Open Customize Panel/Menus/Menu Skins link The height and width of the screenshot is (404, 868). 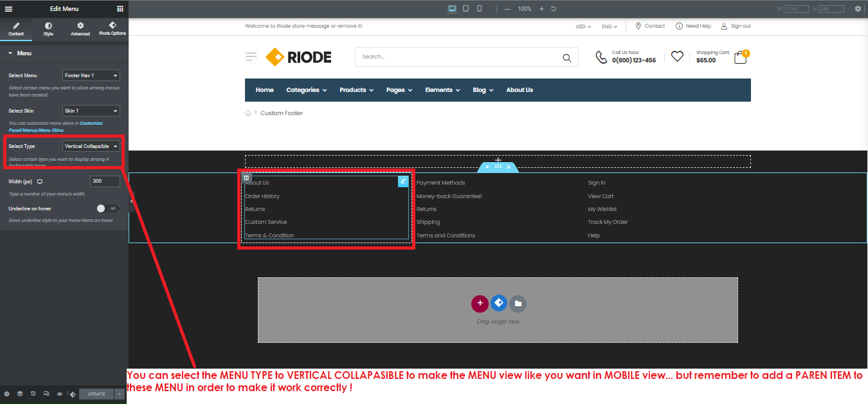coord(55,127)
